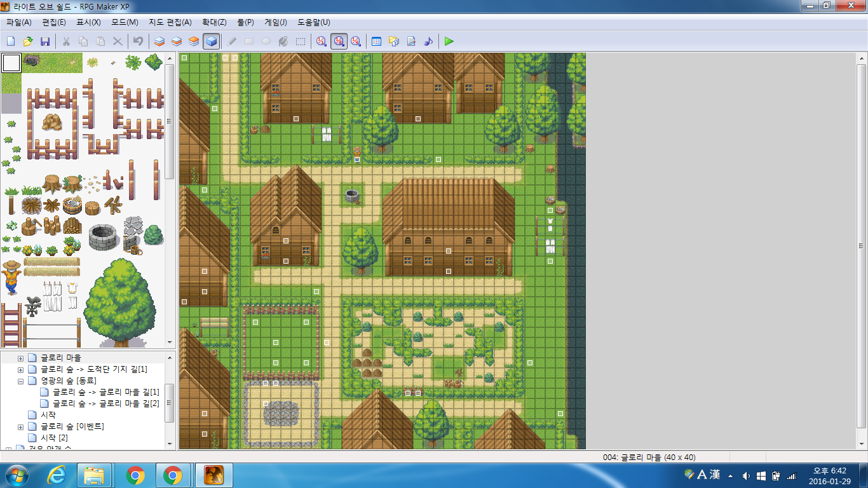Select the 글로리 숲 [이벤트] map
This screenshot has height=488, width=868.
tap(72, 427)
